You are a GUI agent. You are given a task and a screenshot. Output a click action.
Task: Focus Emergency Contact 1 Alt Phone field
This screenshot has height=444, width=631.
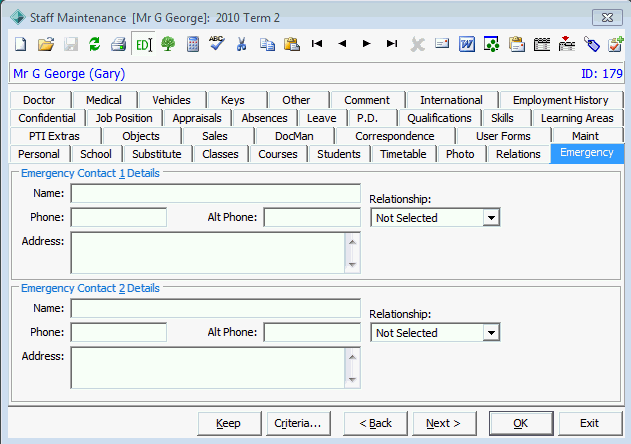(312, 217)
